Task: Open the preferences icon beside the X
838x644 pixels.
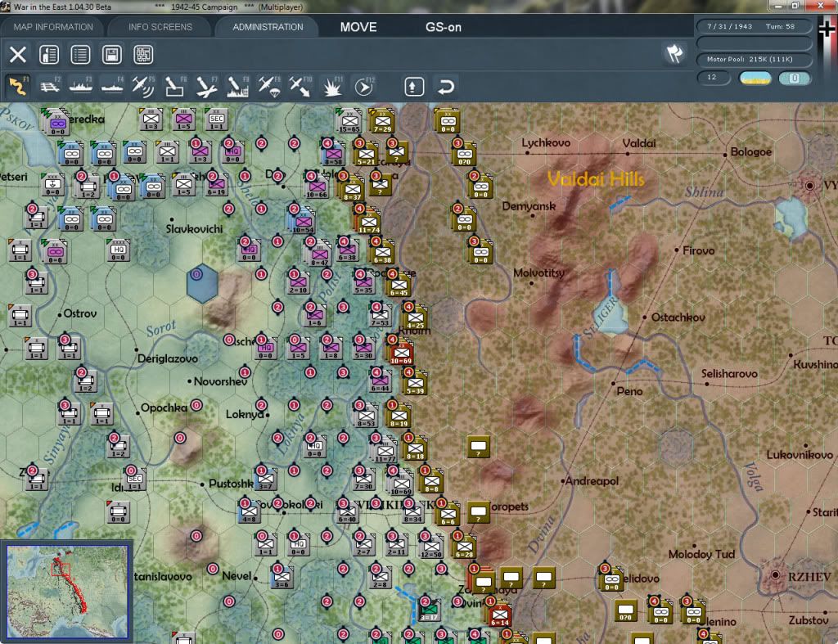Action: (x=49, y=55)
